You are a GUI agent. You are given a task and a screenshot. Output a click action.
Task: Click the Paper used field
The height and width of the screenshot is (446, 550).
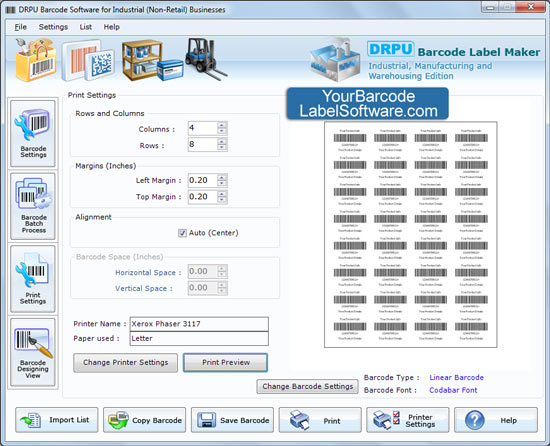pyautogui.click(x=199, y=339)
